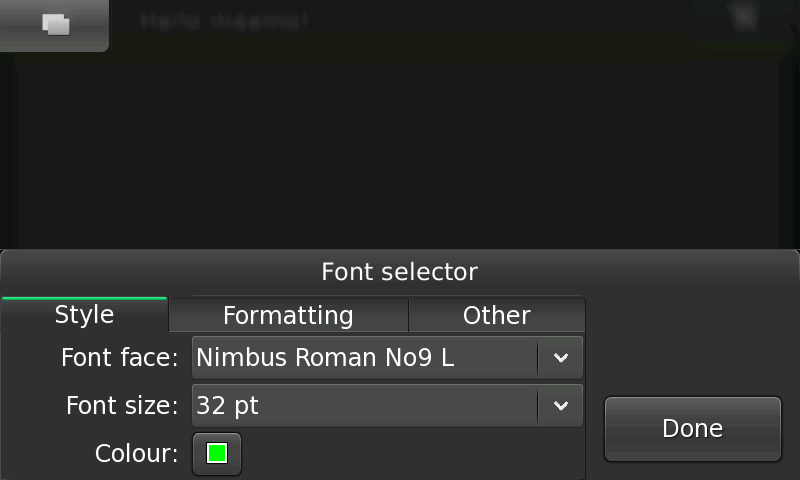
Task: Expand the Font size dropdown arrow
Action: (x=560, y=406)
